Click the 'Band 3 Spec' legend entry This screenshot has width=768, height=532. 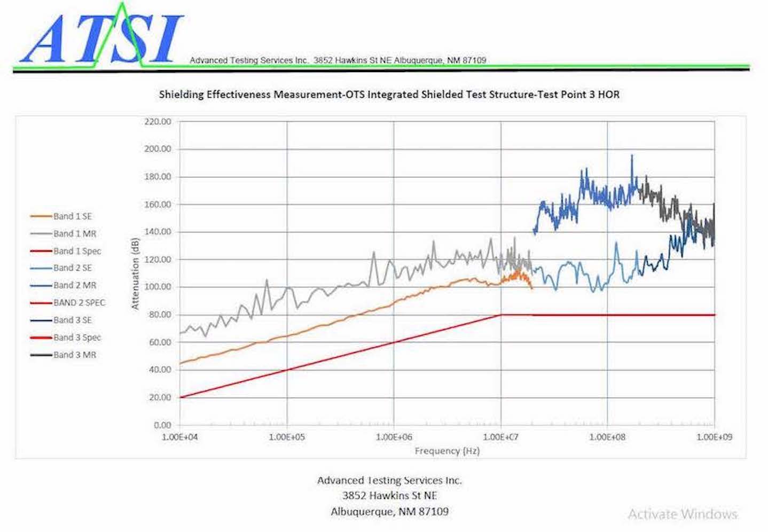[x=66, y=338]
